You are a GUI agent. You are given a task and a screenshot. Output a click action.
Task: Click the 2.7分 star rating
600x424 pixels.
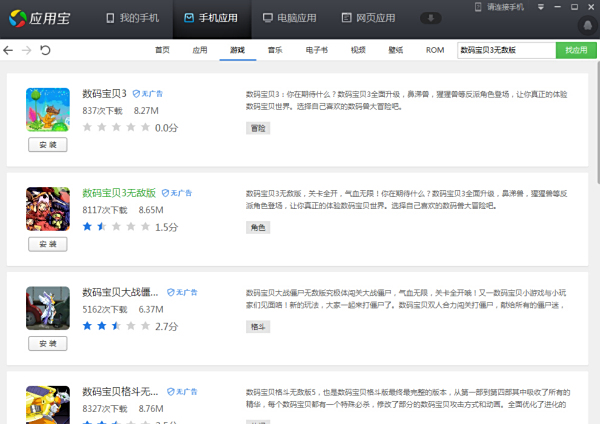coord(130,326)
